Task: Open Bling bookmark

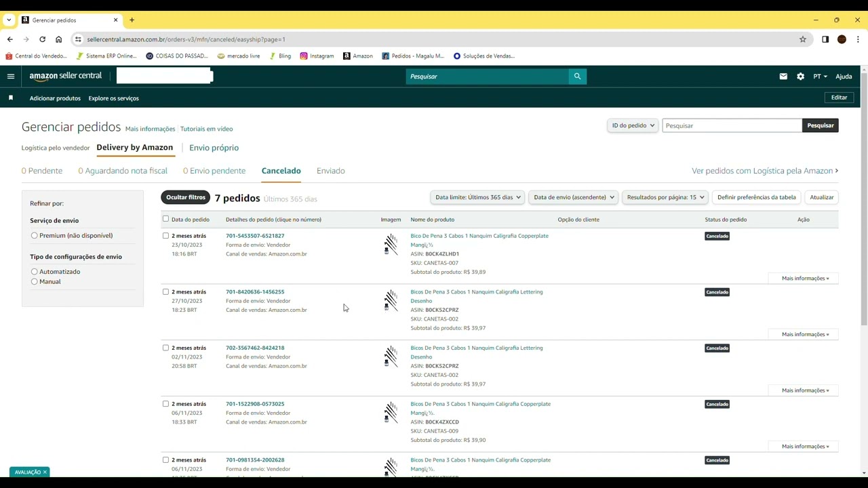Action: [x=281, y=56]
